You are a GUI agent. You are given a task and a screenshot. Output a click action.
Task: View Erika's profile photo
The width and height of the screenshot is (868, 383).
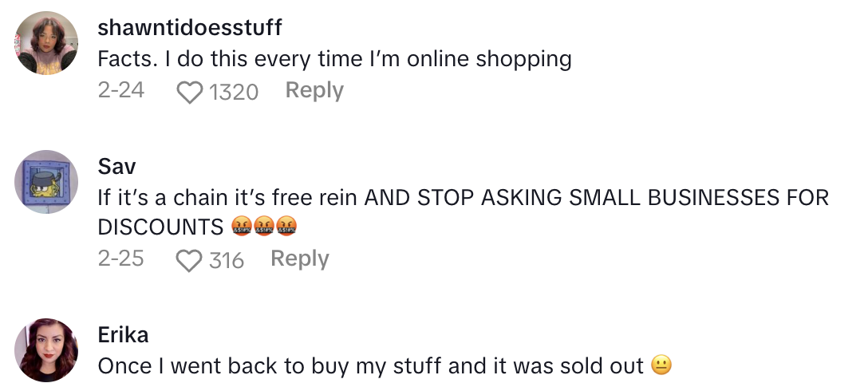[47, 350]
